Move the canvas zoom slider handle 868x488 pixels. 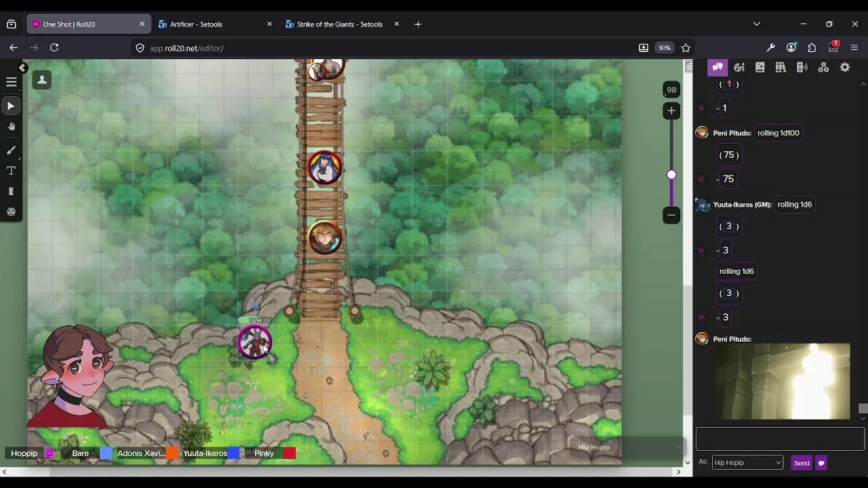671,175
